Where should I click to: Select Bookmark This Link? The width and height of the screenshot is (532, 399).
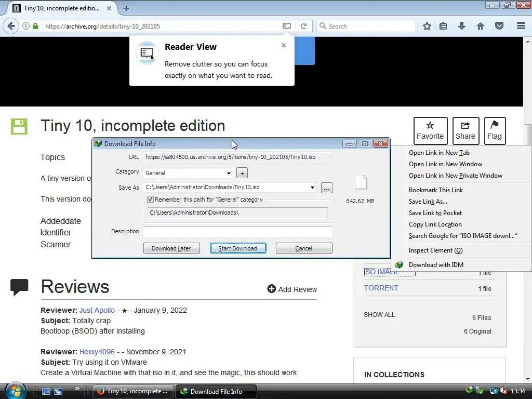tap(436, 190)
